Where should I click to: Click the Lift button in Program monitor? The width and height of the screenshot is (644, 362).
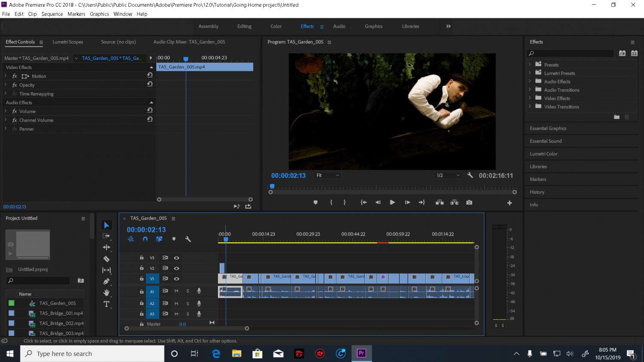pos(440,202)
